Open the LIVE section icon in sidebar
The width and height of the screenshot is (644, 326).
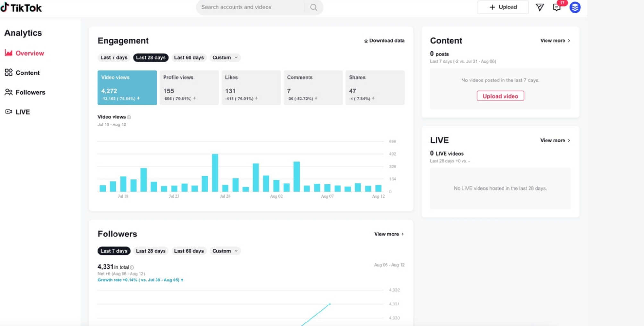click(9, 112)
